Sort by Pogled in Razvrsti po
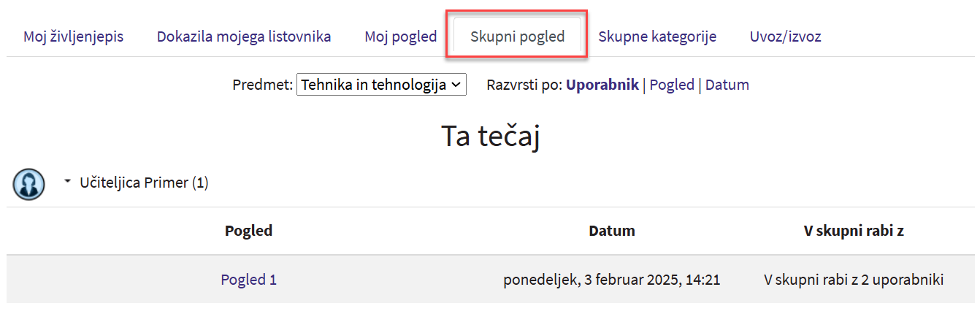This screenshot has height=314, width=980. point(671,85)
